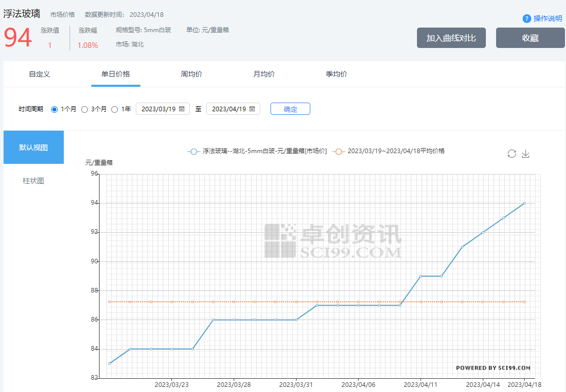Select the 3个月 time period radio

coord(85,109)
